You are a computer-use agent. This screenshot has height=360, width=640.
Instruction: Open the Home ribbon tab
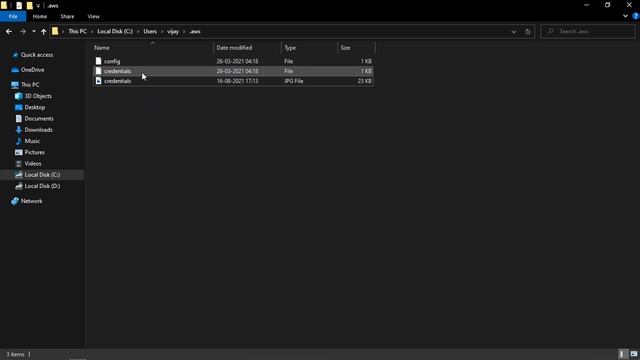pos(40,16)
